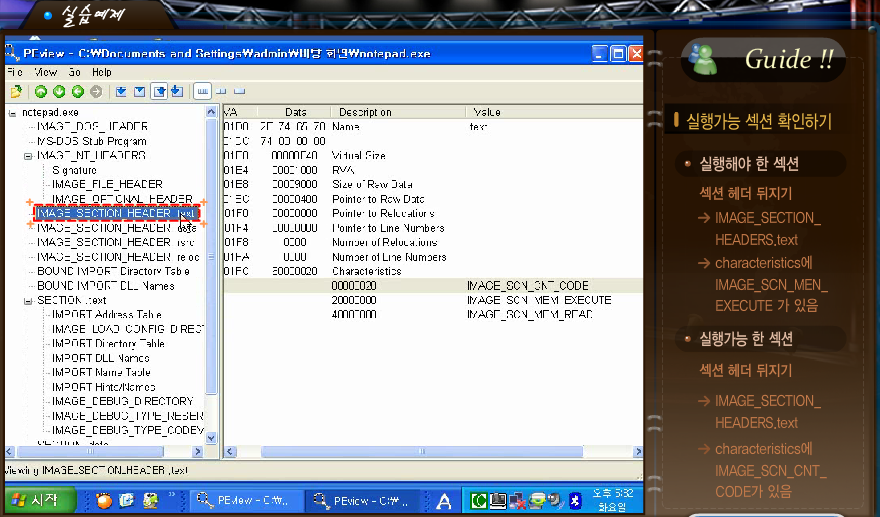Click the orange quick launch icon
The height and width of the screenshot is (517, 880).
tap(104, 500)
